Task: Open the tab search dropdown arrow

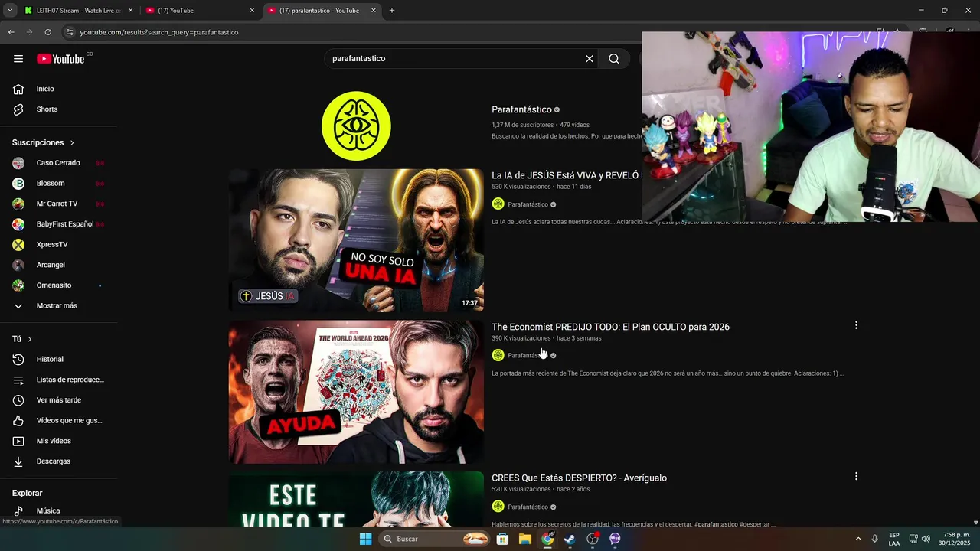Action: click(x=10, y=11)
